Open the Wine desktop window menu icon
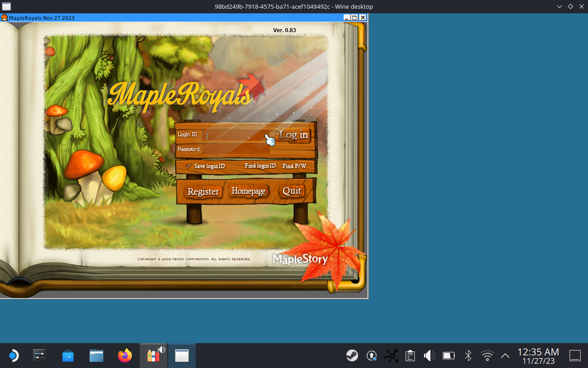 tap(6, 6)
